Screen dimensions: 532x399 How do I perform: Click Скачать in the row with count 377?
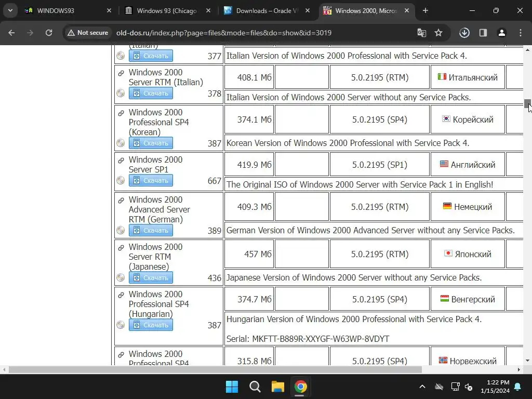(151, 56)
